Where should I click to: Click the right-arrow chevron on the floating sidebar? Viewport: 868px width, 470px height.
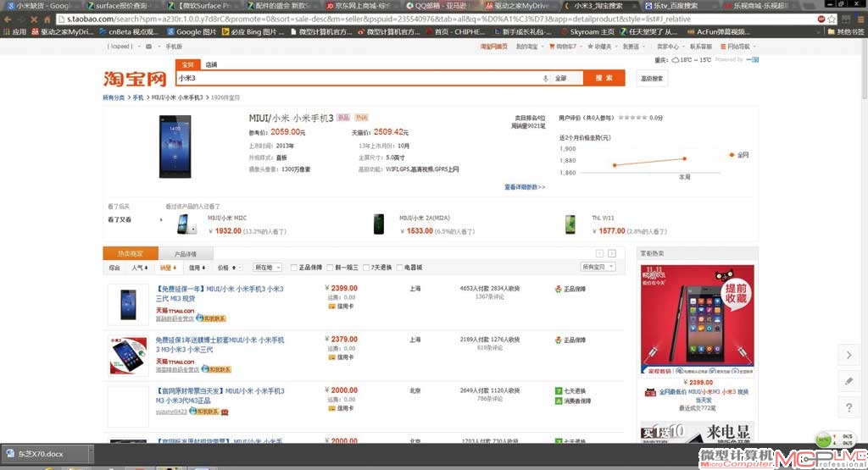tap(849, 355)
